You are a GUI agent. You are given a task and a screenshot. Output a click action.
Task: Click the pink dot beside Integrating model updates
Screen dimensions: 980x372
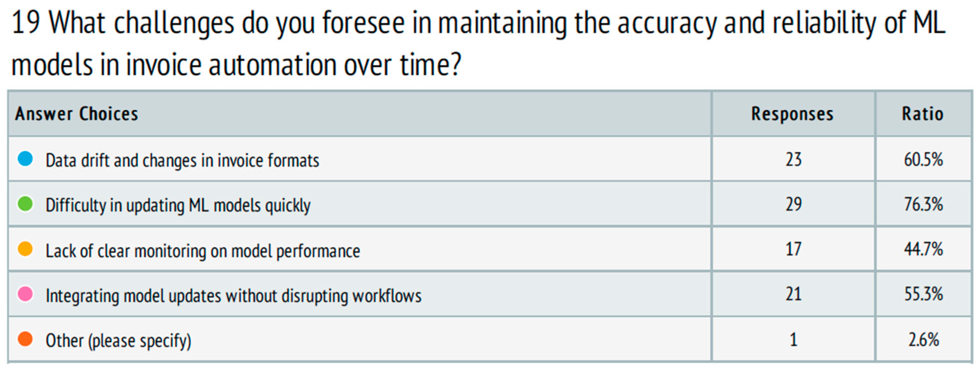(x=25, y=294)
